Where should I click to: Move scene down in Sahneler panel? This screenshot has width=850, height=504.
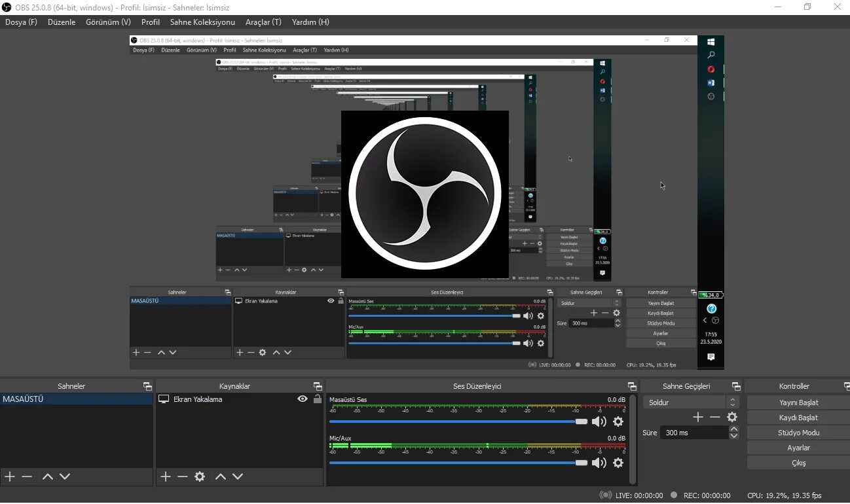65,477
